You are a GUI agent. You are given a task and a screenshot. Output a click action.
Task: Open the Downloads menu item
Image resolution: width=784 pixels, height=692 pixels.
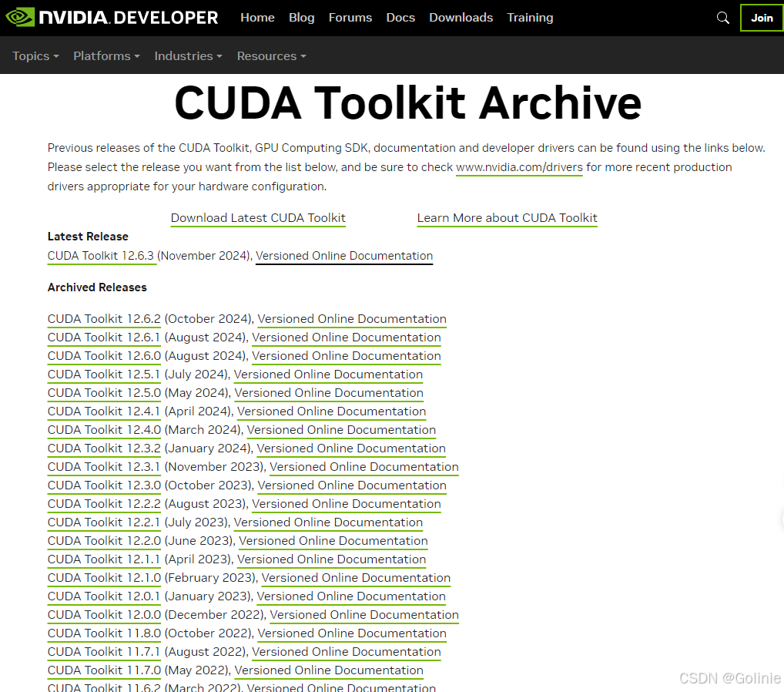point(461,18)
